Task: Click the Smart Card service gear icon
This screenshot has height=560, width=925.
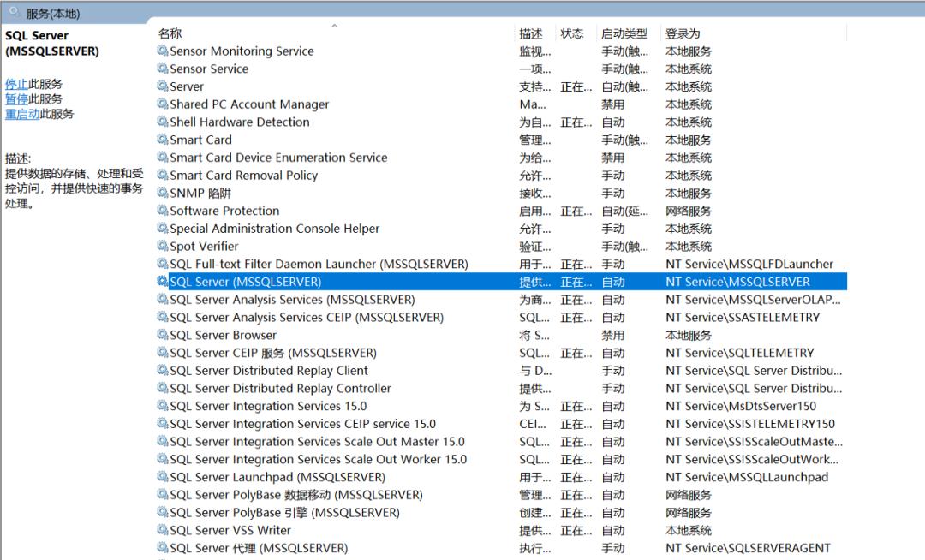Action: [161, 140]
